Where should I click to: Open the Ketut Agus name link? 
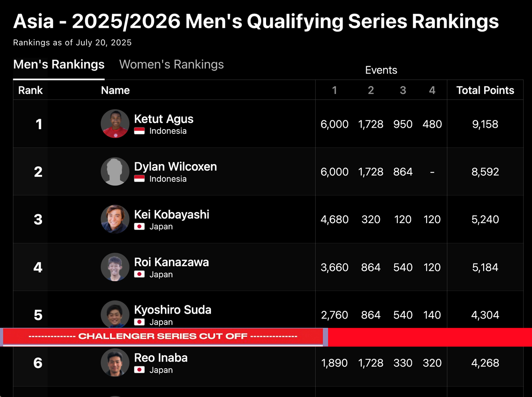pyautogui.click(x=164, y=119)
